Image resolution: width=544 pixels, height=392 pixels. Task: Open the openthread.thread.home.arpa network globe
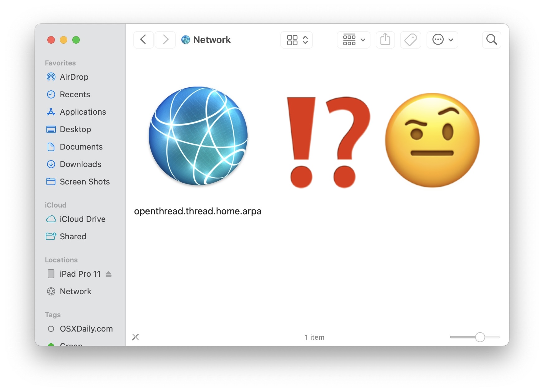pyautogui.click(x=198, y=136)
